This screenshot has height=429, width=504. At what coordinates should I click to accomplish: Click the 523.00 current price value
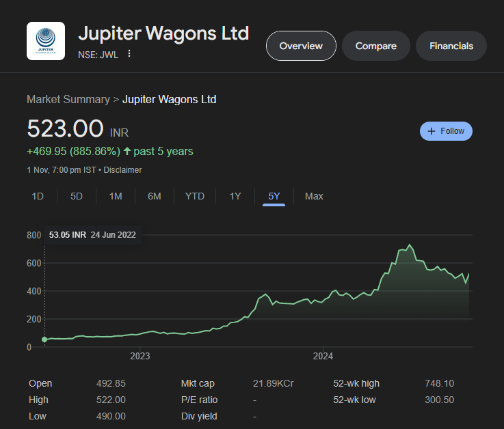(x=65, y=128)
